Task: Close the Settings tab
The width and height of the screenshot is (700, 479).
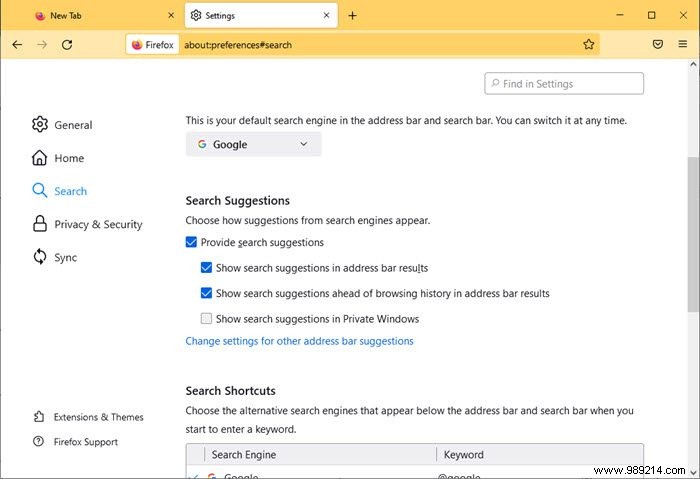Action: click(x=326, y=16)
